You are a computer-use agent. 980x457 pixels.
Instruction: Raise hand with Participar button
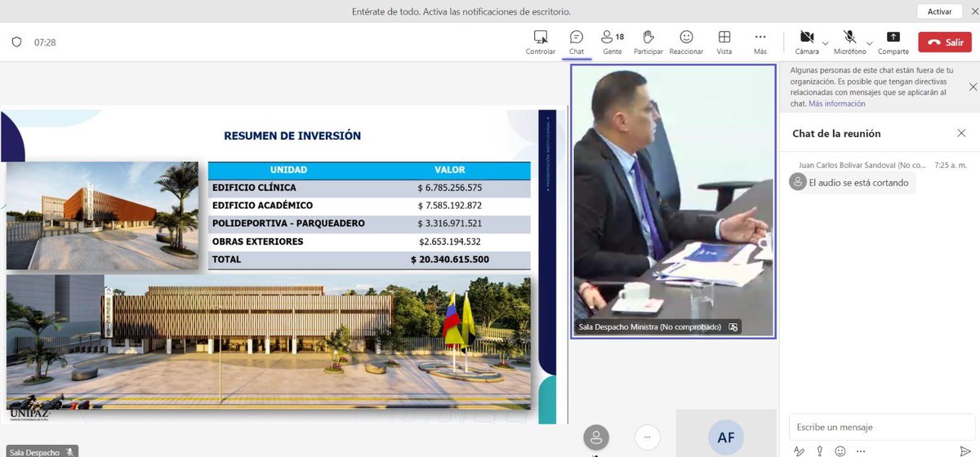point(648,42)
